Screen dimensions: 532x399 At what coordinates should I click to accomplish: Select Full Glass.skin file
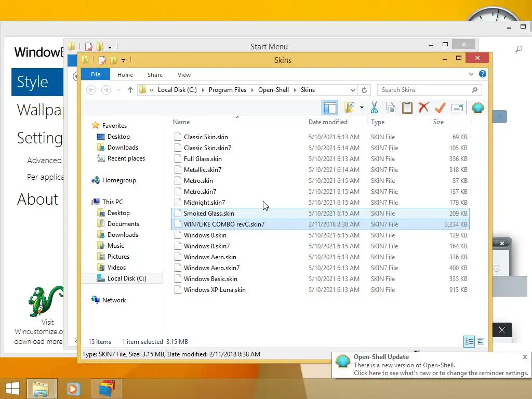(x=320, y=159)
